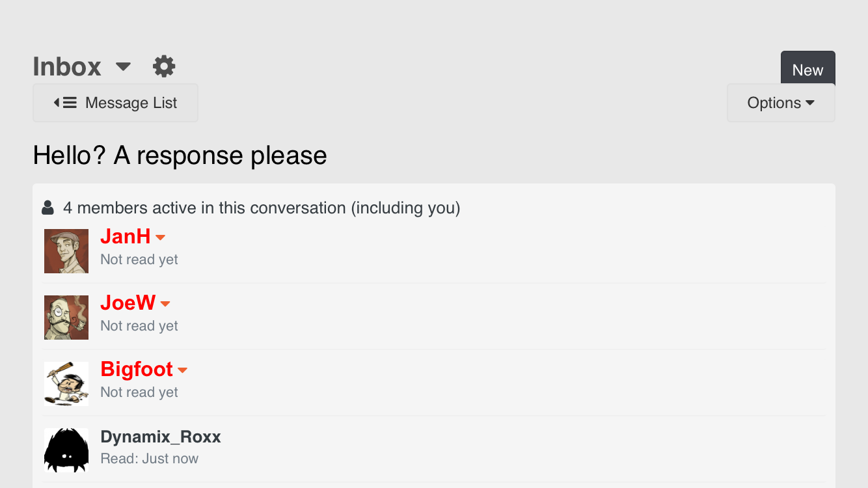868x488 pixels.
Task: Open Bigfoot's profile name link
Action: [137, 369]
